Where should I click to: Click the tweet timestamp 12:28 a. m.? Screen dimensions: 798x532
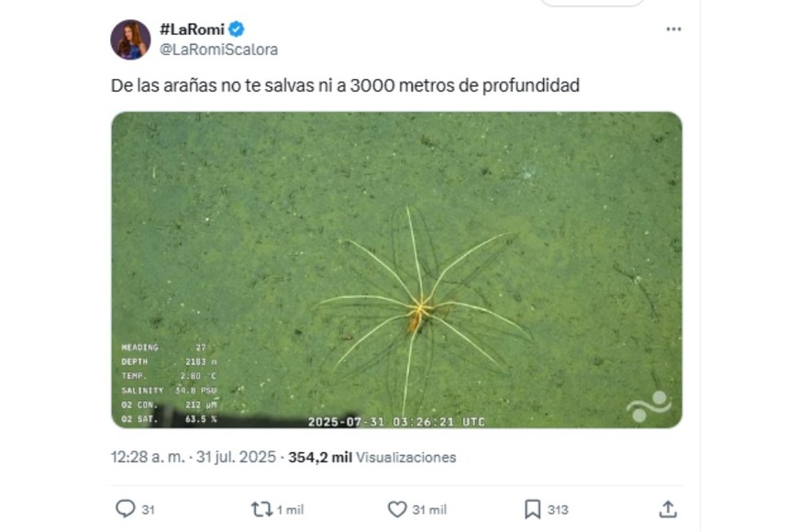pos(148,457)
